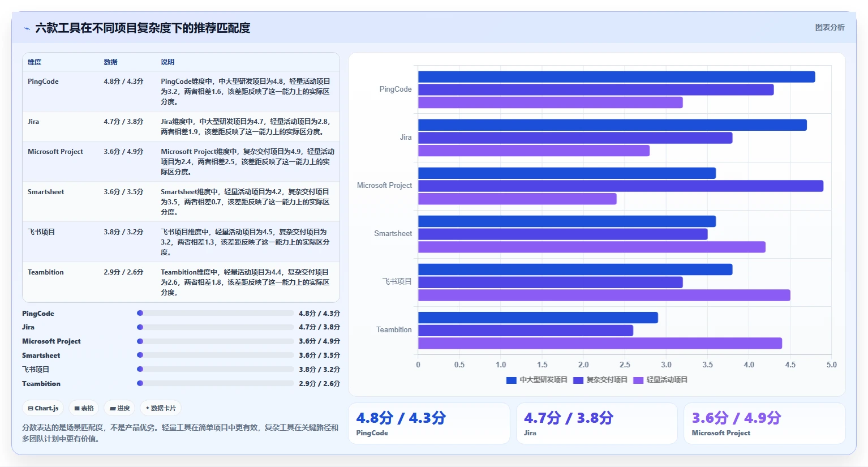Click the 图表分析 label
Viewport: 868px width, 467px height.
[x=830, y=28]
